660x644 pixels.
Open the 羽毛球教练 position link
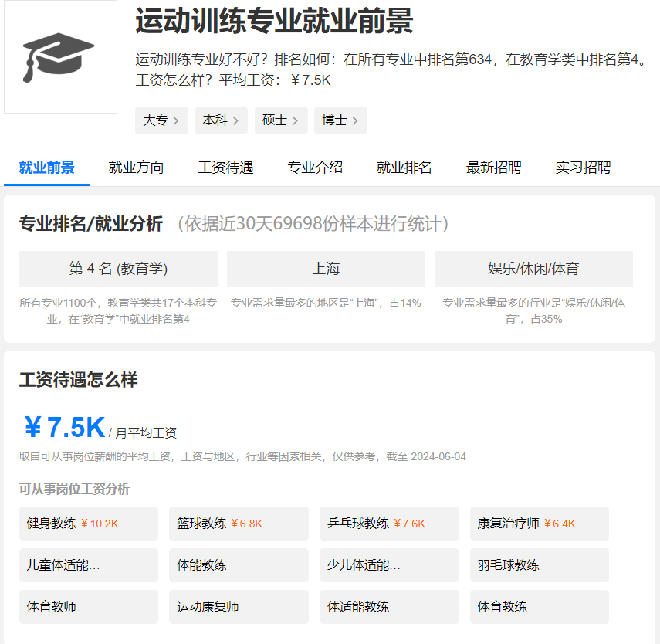(x=540, y=565)
